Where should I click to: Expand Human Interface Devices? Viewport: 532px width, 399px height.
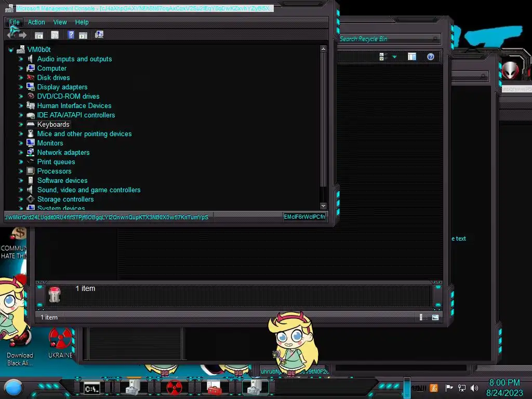20,105
